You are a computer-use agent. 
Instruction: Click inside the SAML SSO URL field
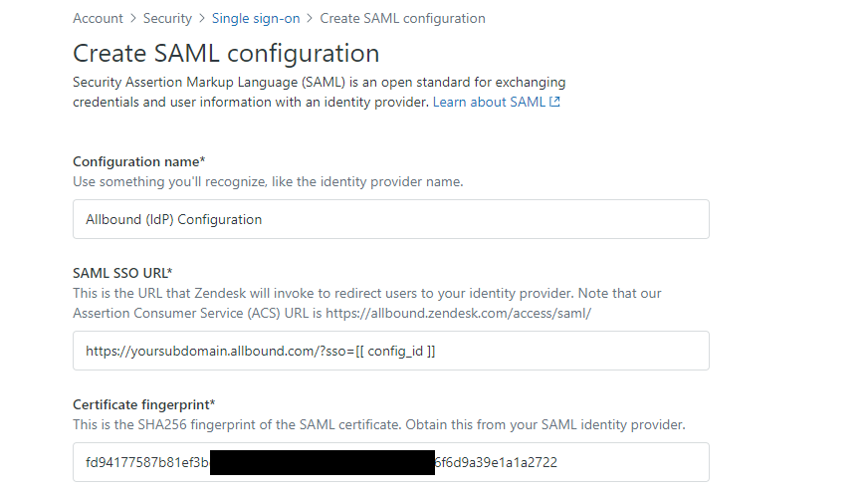pyautogui.click(x=391, y=351)
